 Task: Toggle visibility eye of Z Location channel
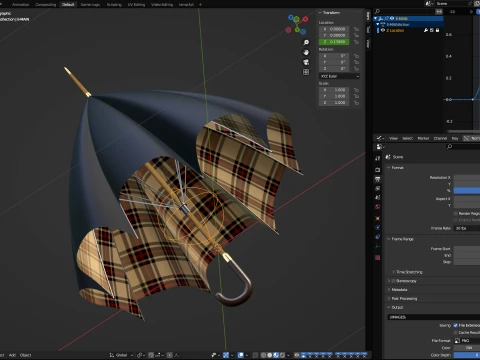tap(383, 30)
